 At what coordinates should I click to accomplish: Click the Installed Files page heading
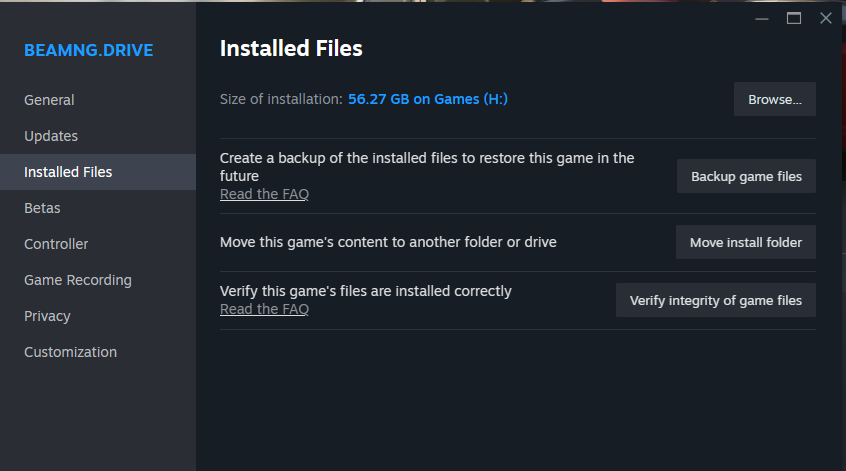click(x=291, y=48)
